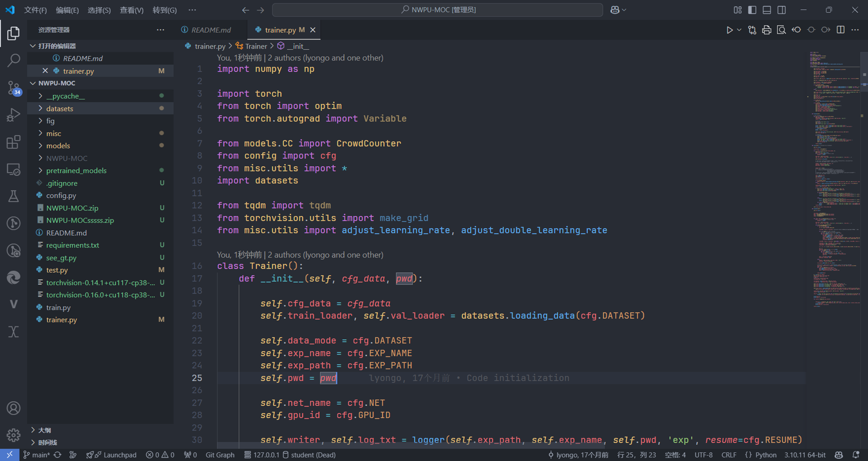This screenshot has width=868, height=461.
Task: Click Launchpad in the status bar
Action: [x=111, y=455]
